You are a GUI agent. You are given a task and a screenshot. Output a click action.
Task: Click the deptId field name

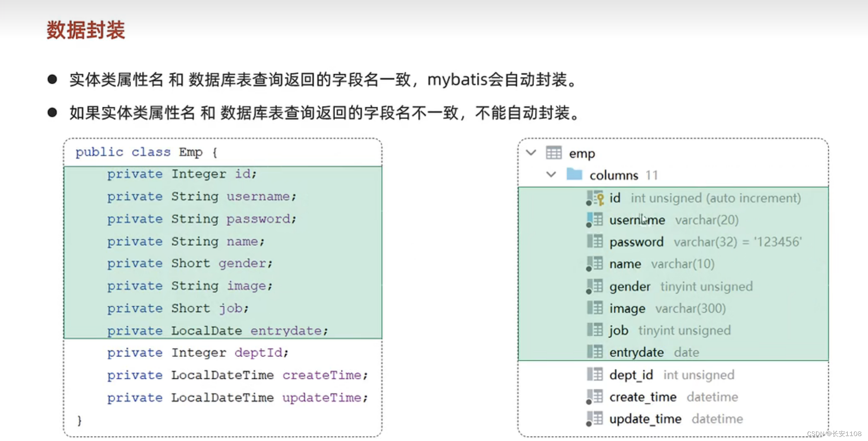point(258,353)
